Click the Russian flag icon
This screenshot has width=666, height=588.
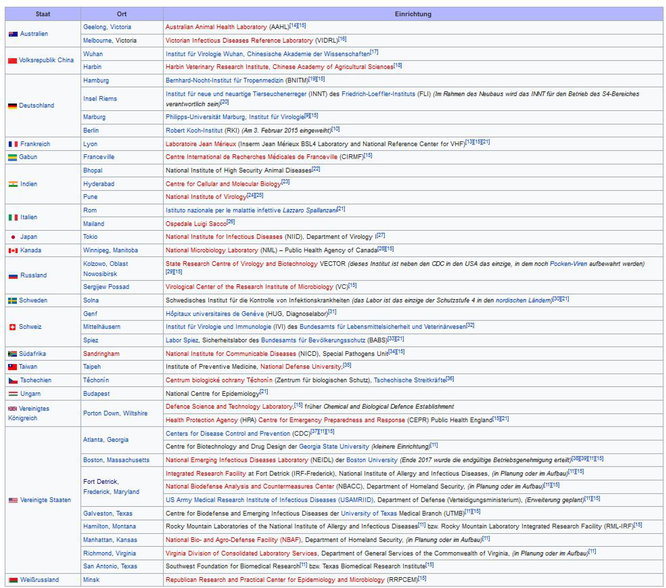tap(13, 276)
